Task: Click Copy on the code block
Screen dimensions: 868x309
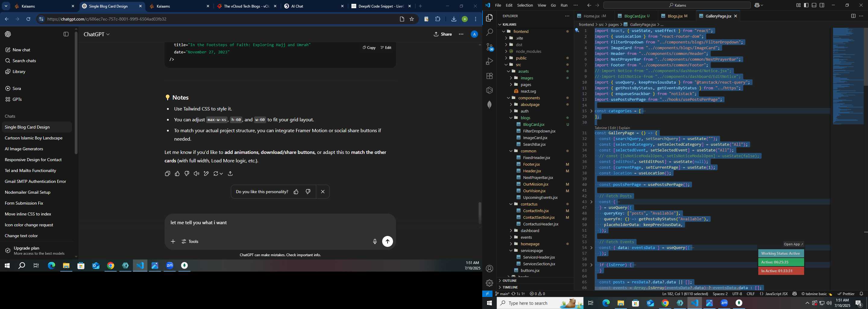Action: [369, 48]
